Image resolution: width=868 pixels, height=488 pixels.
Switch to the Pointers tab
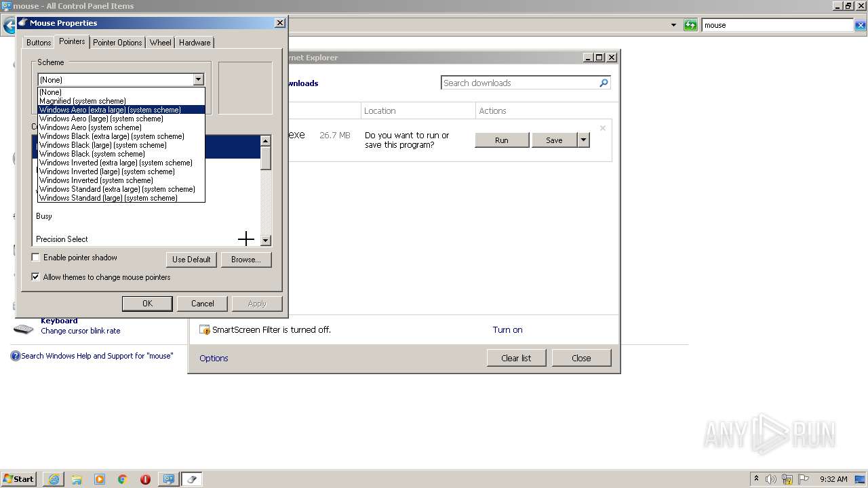[72, 41]
